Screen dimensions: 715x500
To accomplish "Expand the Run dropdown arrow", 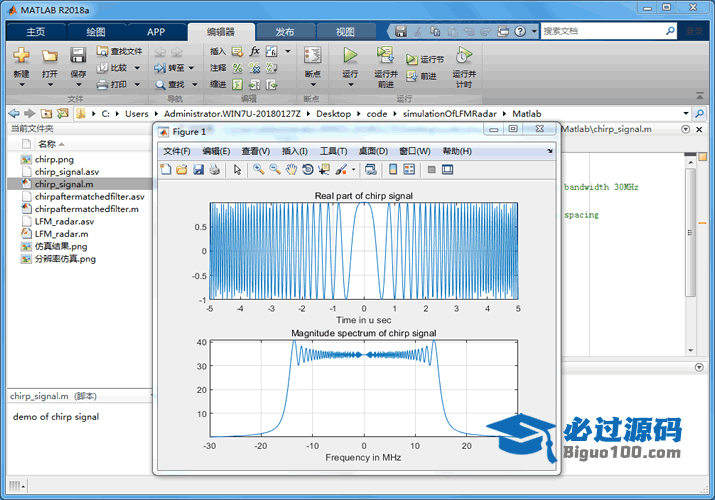I will point(350,84).
